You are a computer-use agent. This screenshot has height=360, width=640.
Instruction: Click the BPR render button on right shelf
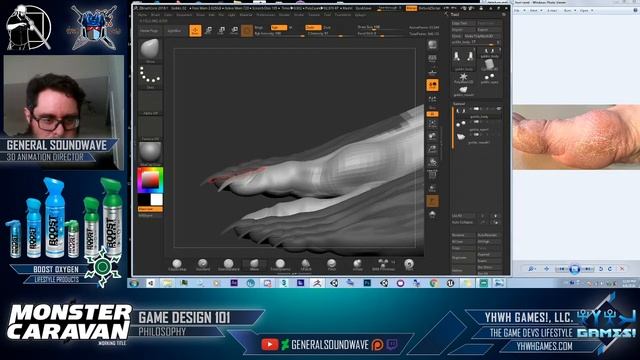pos(432,45)
